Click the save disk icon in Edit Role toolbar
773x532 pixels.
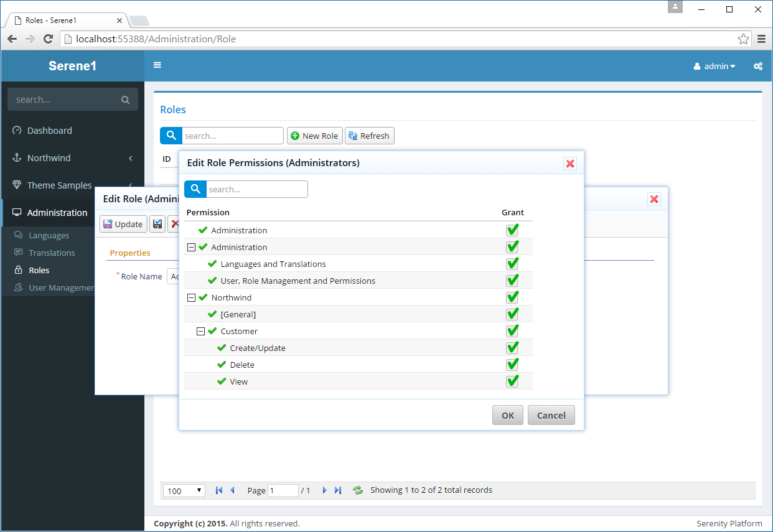click(x=157, y=224)
